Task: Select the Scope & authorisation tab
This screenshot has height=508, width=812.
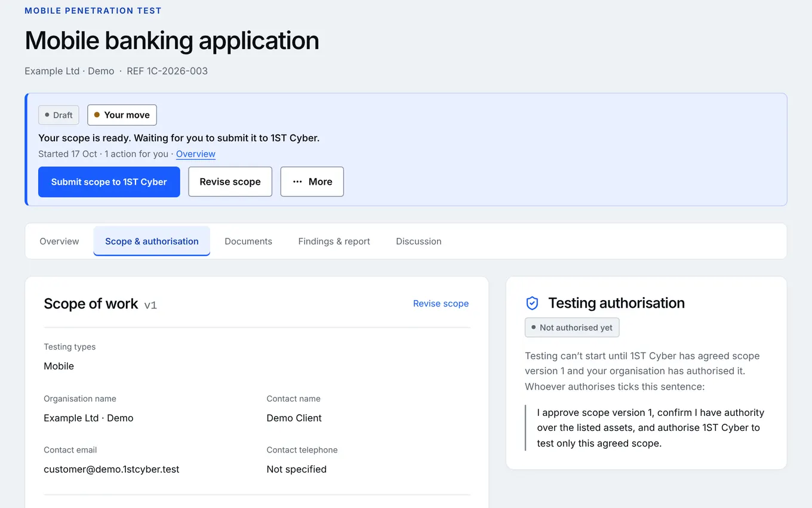Action: [152, 241]
